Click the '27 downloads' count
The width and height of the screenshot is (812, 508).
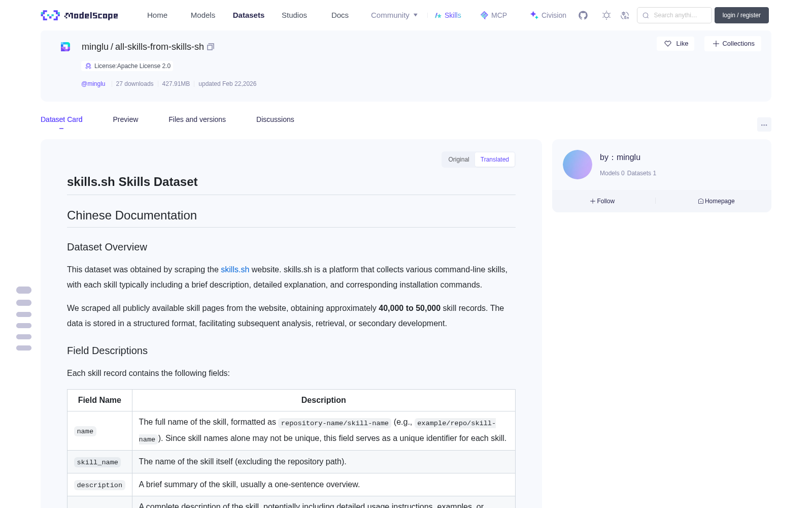pos(134,84)
